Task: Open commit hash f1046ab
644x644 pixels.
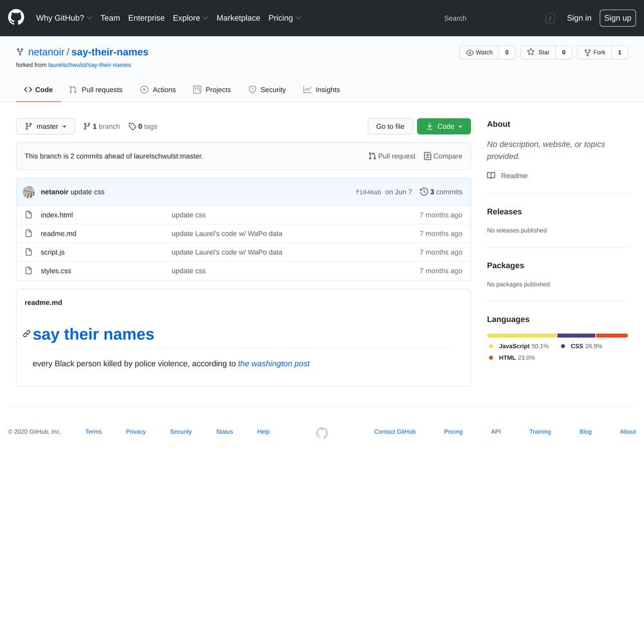Action: 368,192
